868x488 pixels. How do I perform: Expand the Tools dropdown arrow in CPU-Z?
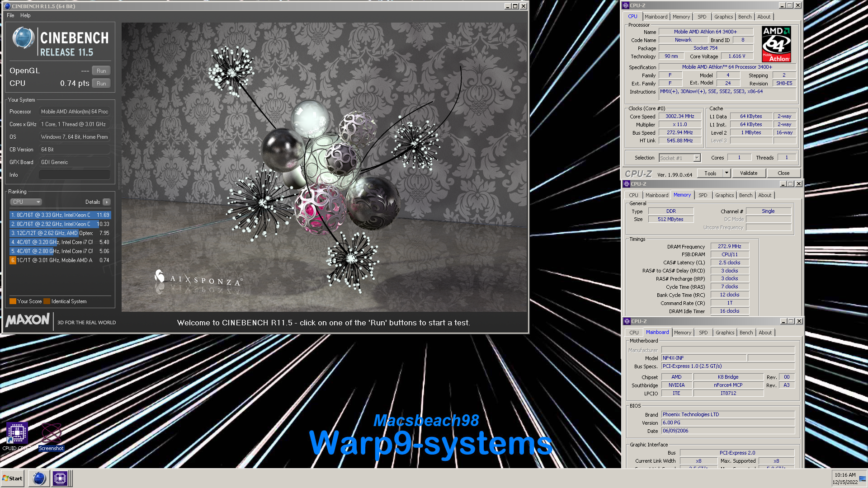[x=726, y=174]
